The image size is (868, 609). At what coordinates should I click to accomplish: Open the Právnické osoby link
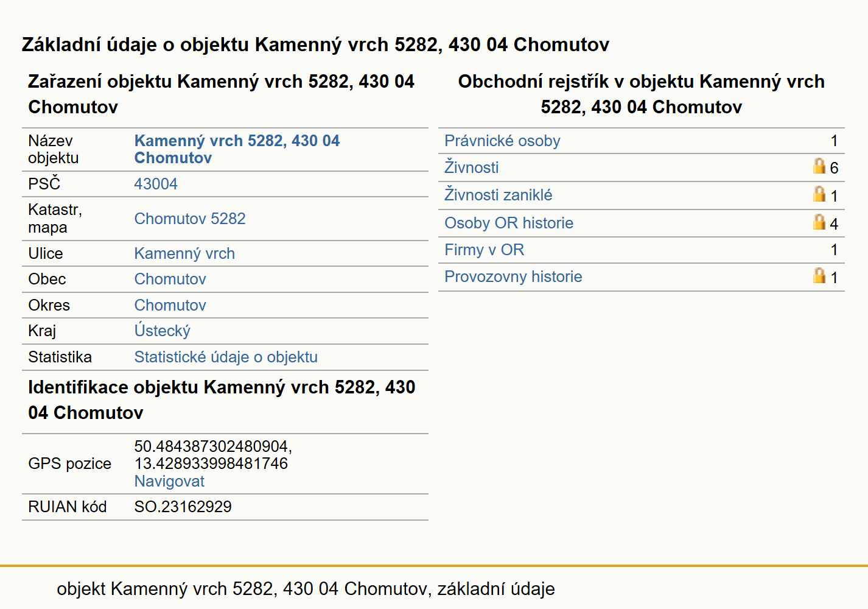(502, 141)
